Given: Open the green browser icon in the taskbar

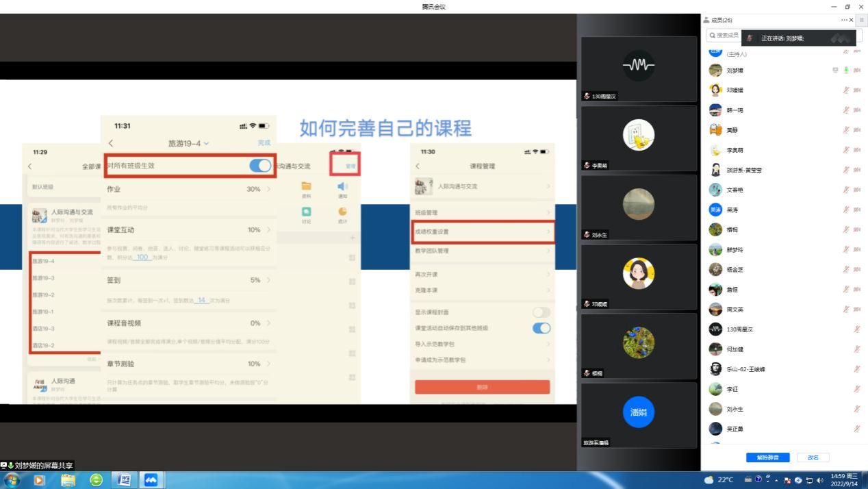Looking at the screenshot, I should [97, 480].
